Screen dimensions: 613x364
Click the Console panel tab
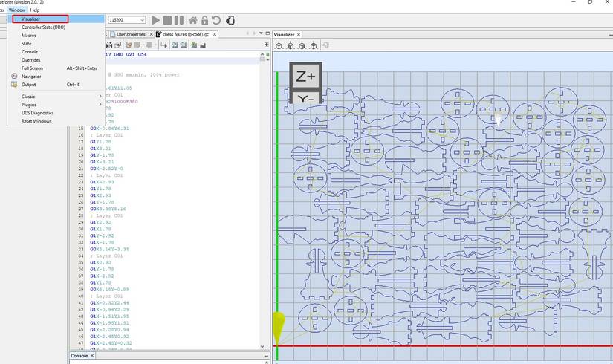[x=80, y=356]
